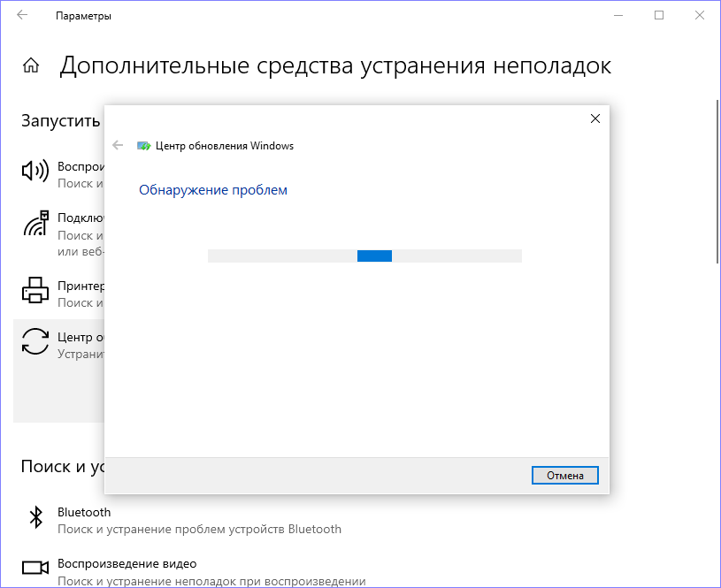Click the page heading Дополнительные средства устранения неполадок
The width and height of the screenshot is (721, 588).
335,65
